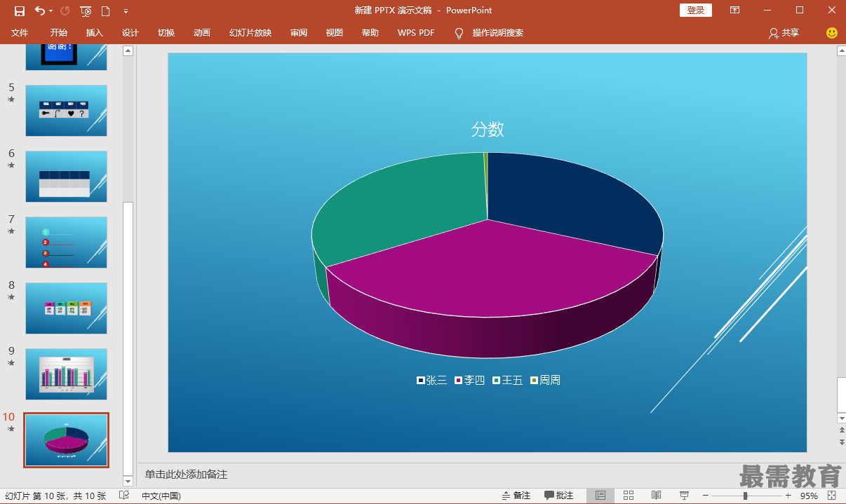The width and height of the screenshot is (846, 504).
Task: Switch to Slide Sorter view icon
Action: tap(629, 496)
